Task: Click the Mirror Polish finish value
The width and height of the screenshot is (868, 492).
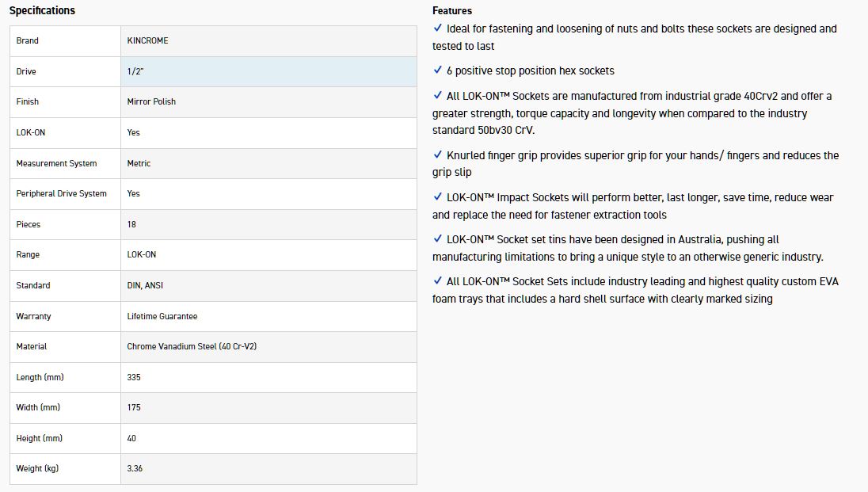Action: [151, 101]
